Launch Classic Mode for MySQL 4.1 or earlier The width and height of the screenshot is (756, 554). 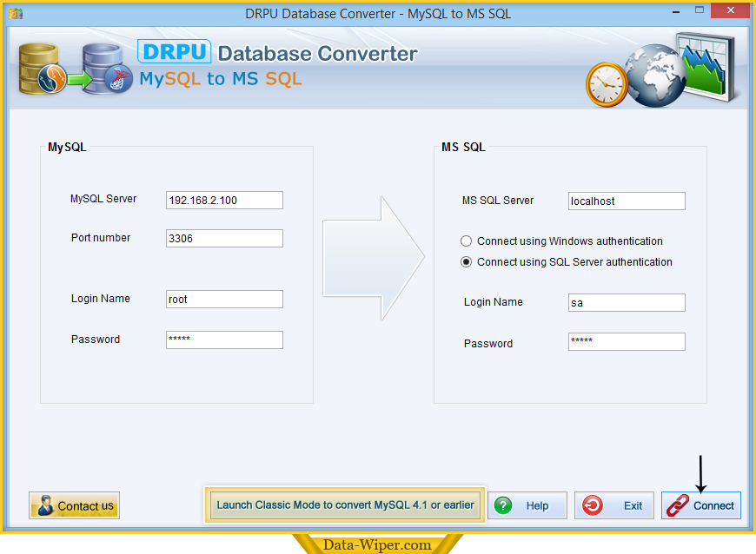(345, 505)
